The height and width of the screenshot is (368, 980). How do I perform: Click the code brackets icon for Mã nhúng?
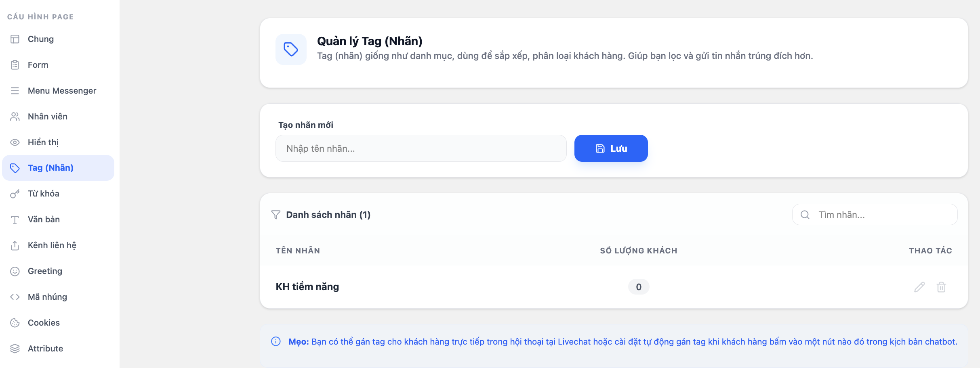point(15,297)
